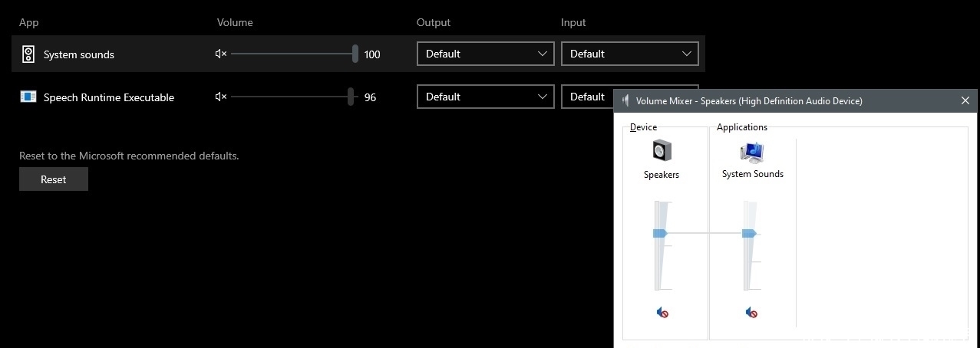This screenshot has height=348, width=980.
Task: Click the Volume Mixer title bar speaker icon
Action: click(x=626, y=100)
